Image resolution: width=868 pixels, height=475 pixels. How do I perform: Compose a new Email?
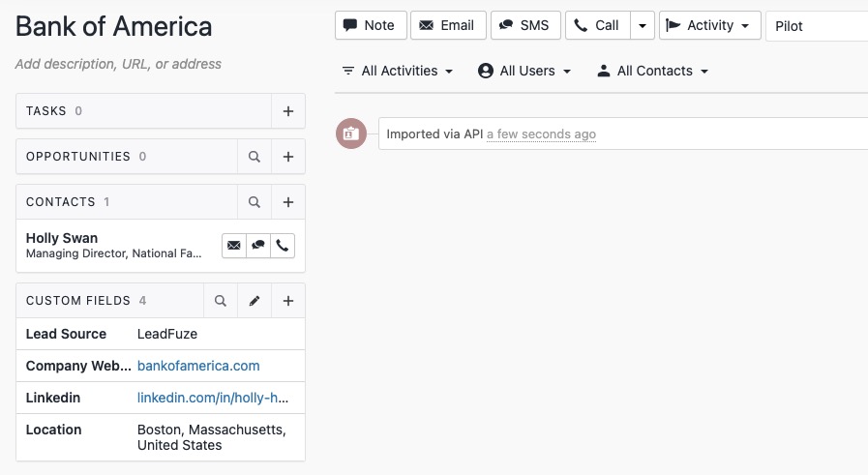coord(448,25)
